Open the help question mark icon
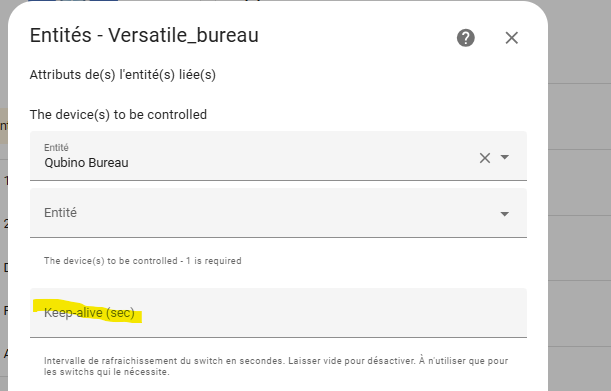Image resolution: width=611 pixels, height=391 pixels. pos(466,38)
